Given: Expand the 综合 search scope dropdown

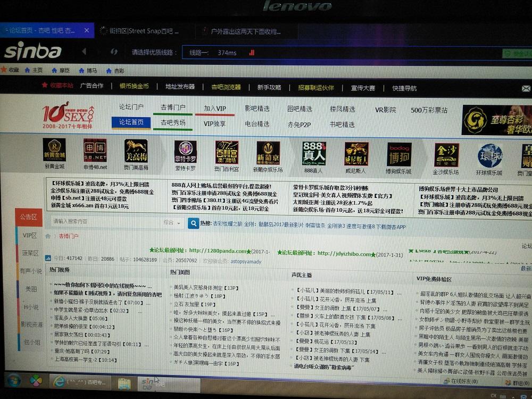Looking at the screenshot, I should click(x=172, y=222).
